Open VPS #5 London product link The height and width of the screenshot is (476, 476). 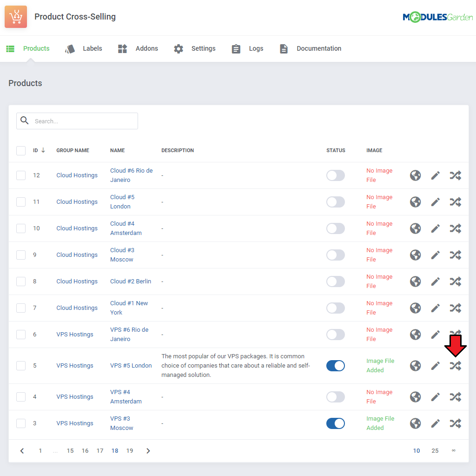pyautogui.click(x=131, y=366)
